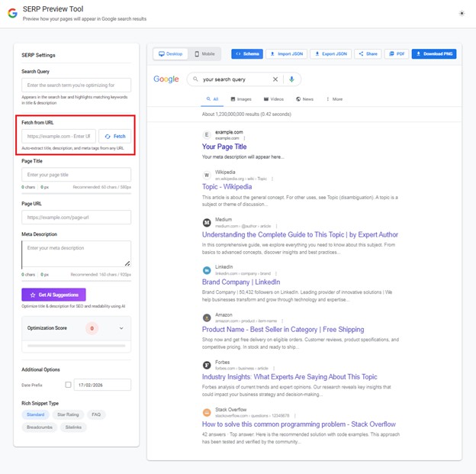Choose the FAQ rich snippet type
This screenshot has height=474, width=476.
(x=96, y=414)
